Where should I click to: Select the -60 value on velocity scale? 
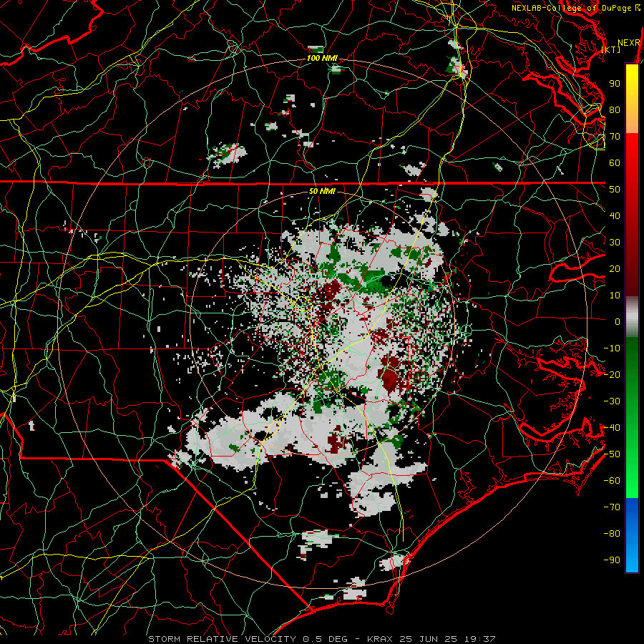pos(612,481)
